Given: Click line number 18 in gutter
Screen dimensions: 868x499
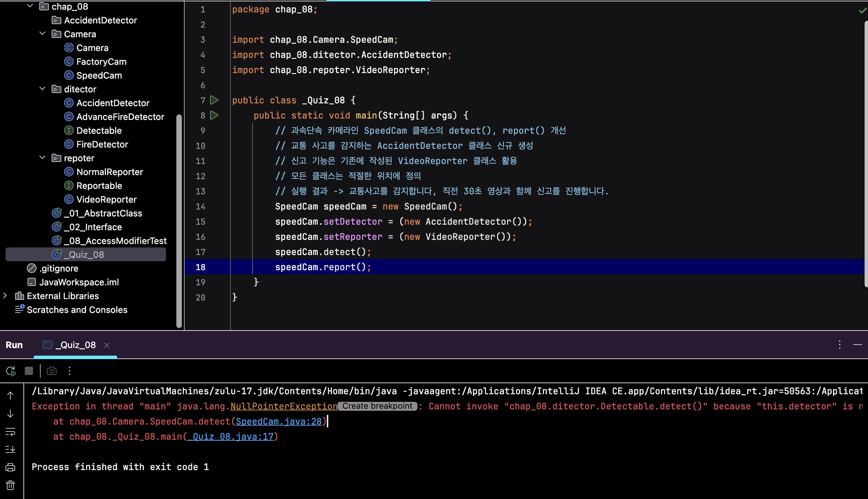Looking at the screenshot, I should [x=200, y=267].
